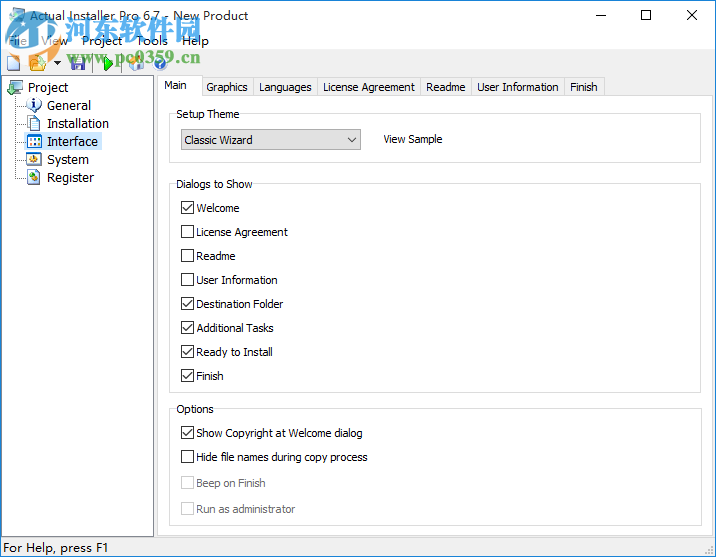Enable Hide file names during copy process
Viewport: 716px width, 557px height.
tap(187, 457)
